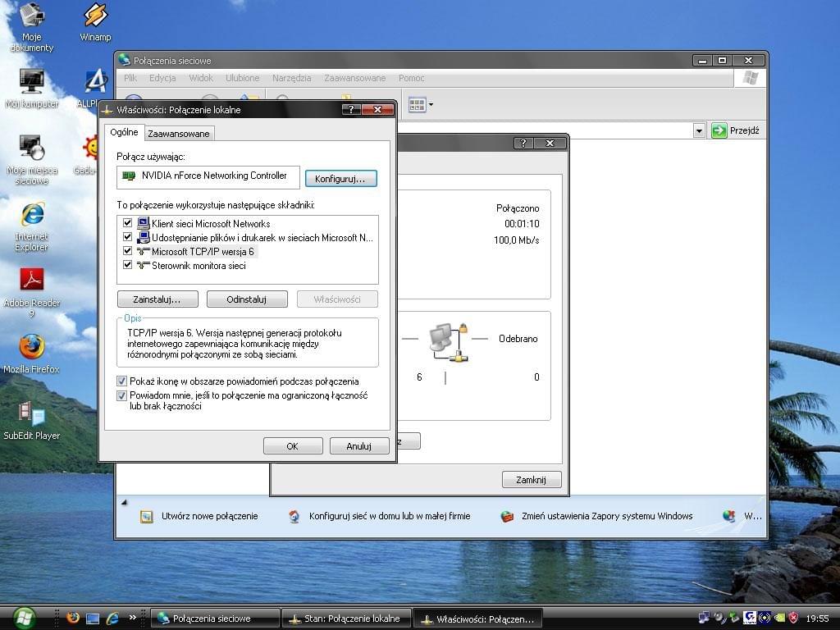Viewport: 840px width, 630px height.
Task: Collapse the bottom task pane arrow
Action: (125, 503)
